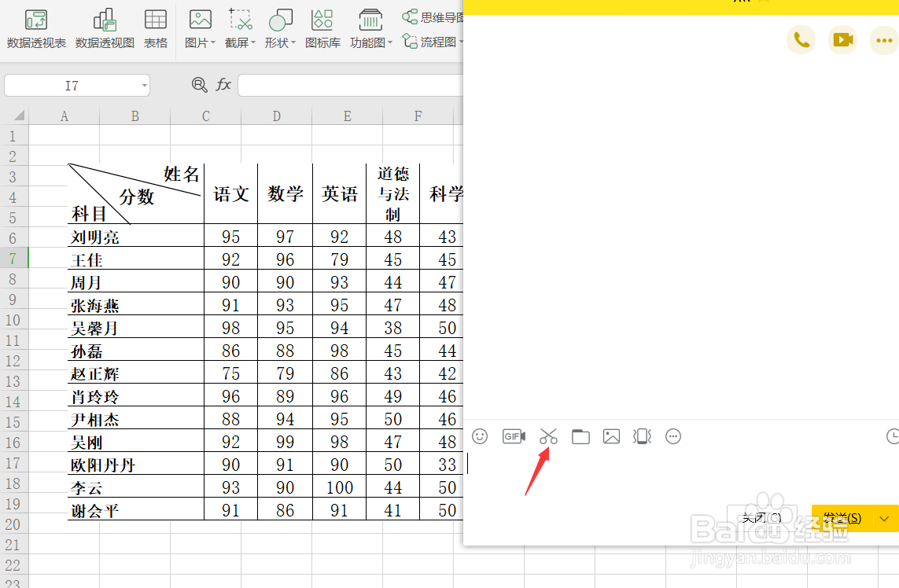Insert a table (表格)
This screenshot has height=588, width=899.
point(156,28)
